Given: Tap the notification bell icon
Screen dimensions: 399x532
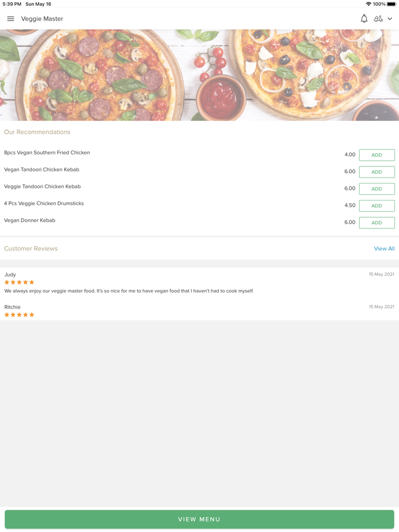Looking at the screenshot, I should [x=364, y=19].
